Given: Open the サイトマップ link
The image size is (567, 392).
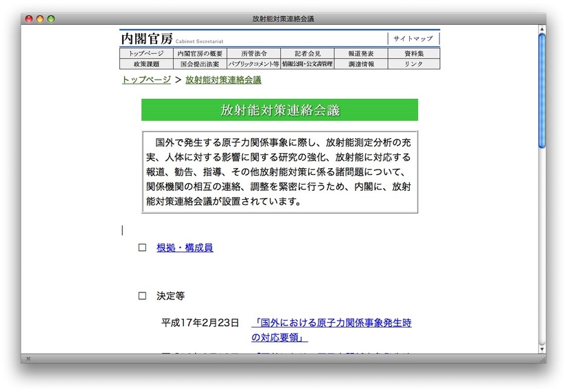Looking at the screenshot, I should coord(413,39).
